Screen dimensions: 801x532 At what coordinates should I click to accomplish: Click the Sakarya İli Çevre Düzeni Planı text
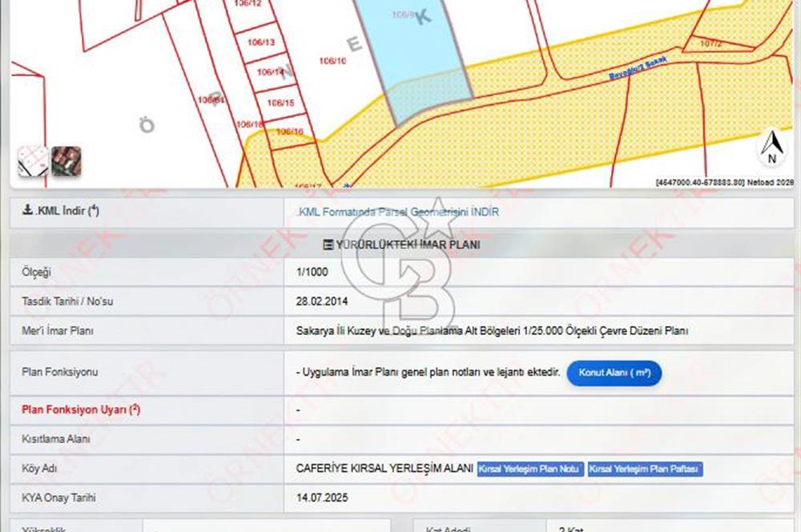point(492,331)
